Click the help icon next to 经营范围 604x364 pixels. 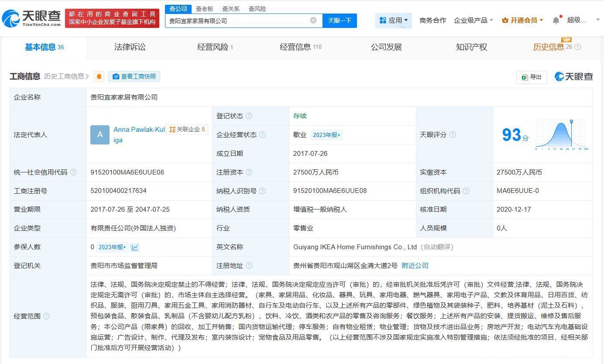click(x=46, y=316)
